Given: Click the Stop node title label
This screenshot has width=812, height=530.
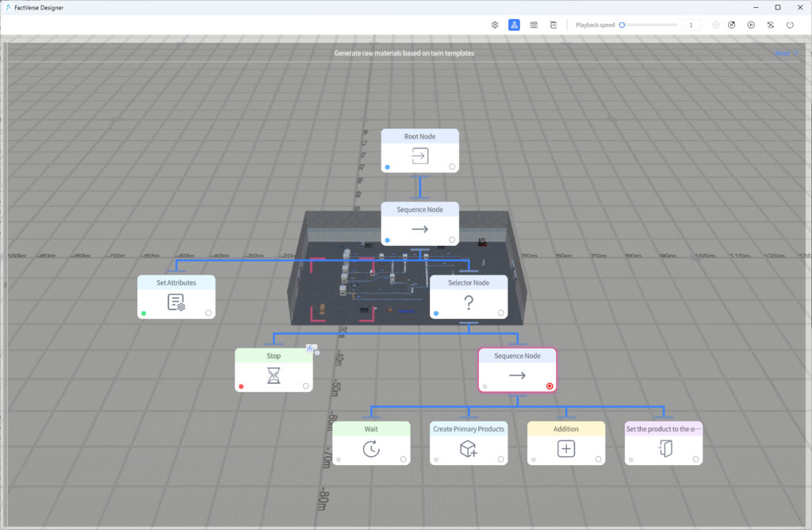Looking at the screenshot, I should 274,356.
